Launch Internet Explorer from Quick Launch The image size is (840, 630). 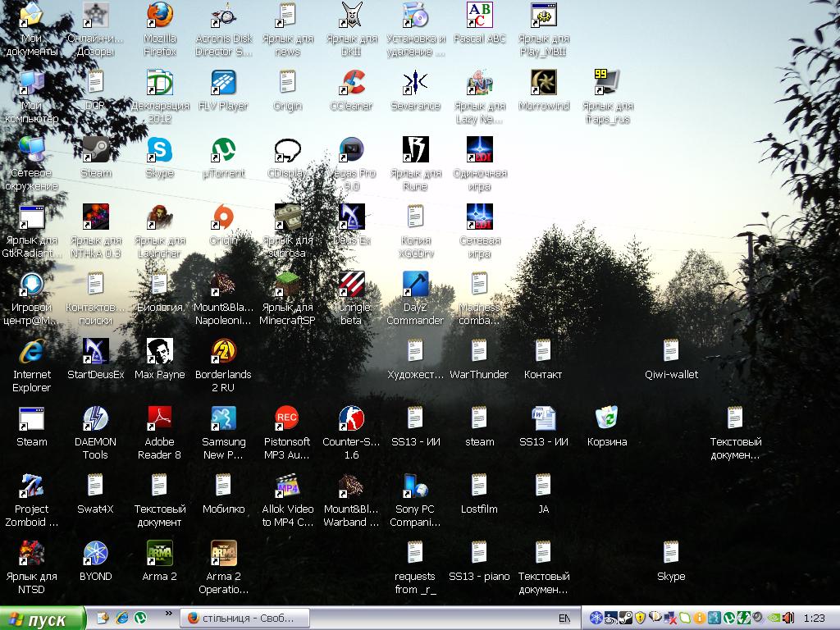click(x=122, y=619)
